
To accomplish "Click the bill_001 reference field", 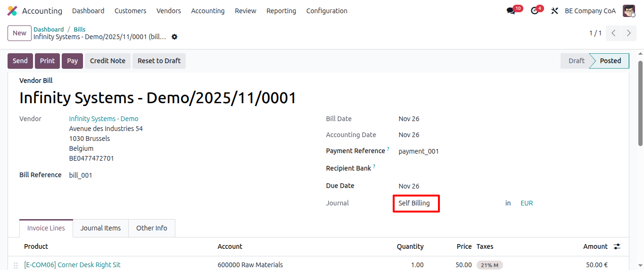I will 81,175.
